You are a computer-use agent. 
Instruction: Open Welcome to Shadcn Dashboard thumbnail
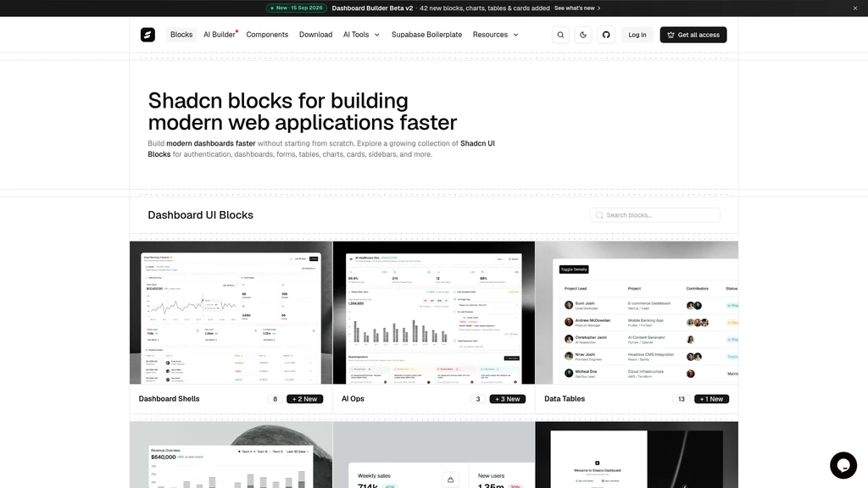pos(637,455)
